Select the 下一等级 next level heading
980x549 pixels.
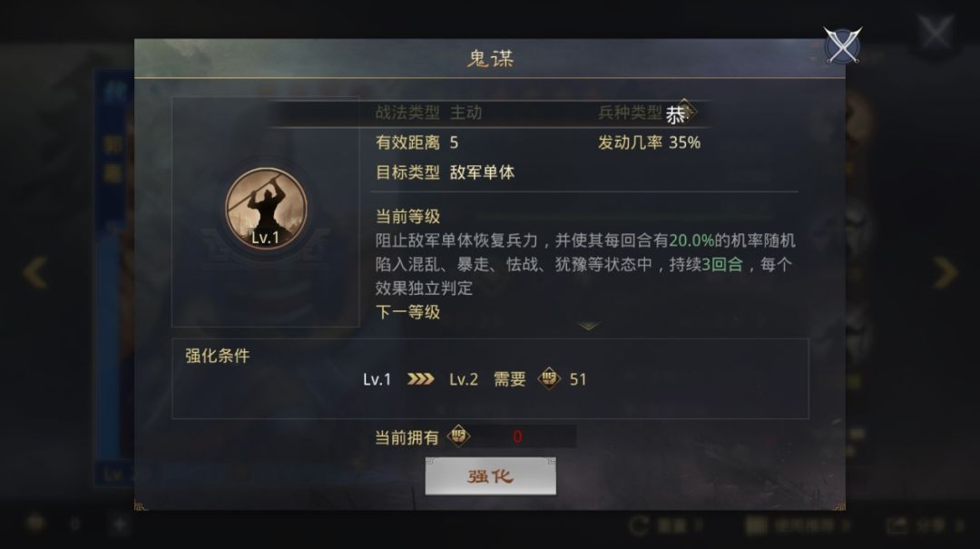pyautogui.click(x=407, y=312)
